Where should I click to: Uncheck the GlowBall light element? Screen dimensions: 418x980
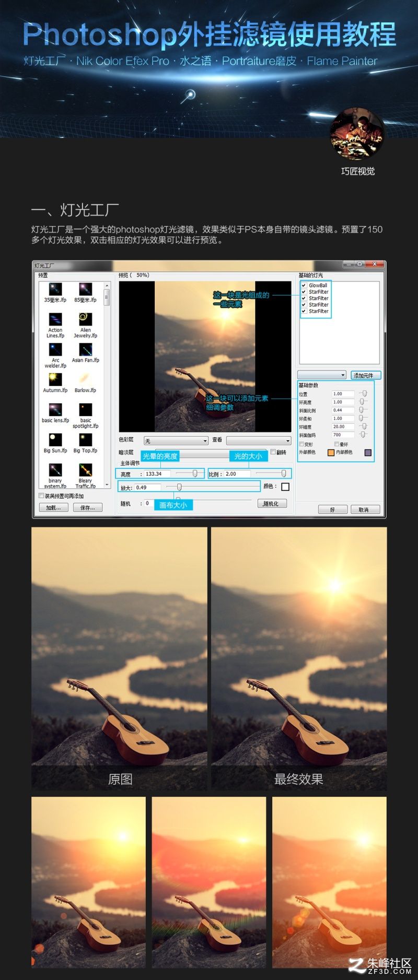tap(304, 286)
